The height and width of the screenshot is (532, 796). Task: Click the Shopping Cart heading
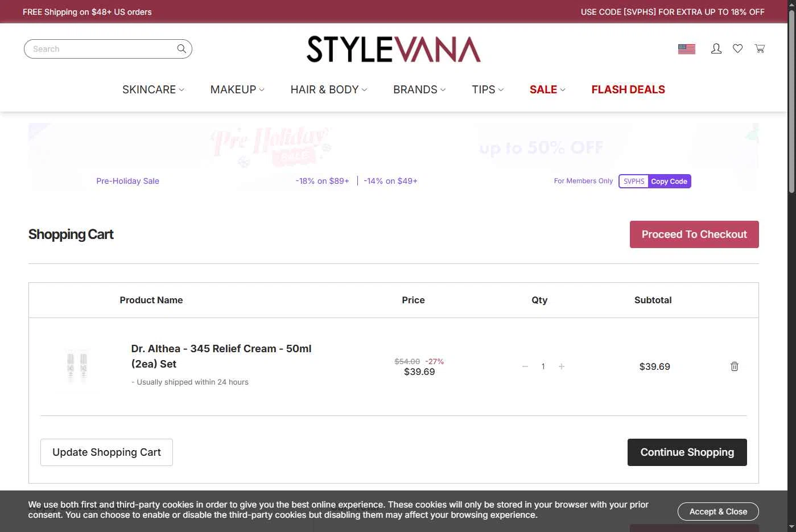[x=71, y=234]
